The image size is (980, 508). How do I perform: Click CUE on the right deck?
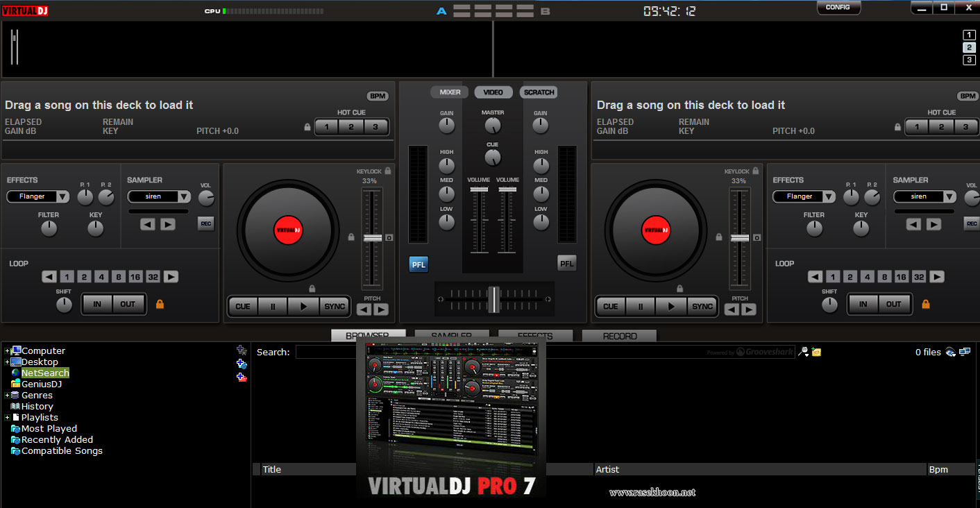(611, 306)
